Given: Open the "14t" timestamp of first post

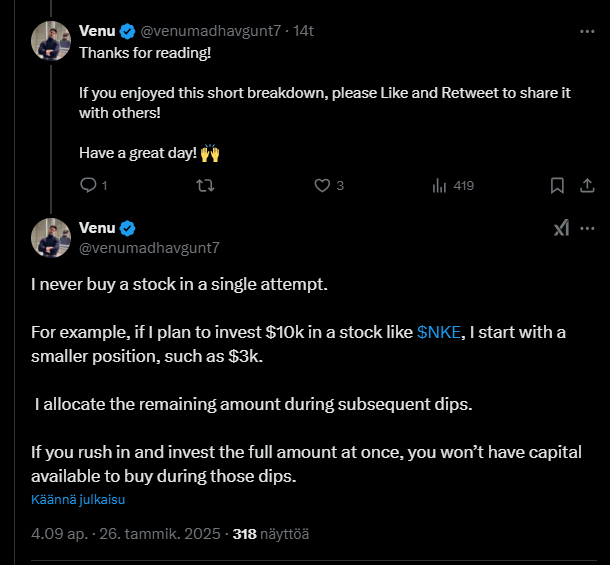Looking at the screenshot, I should click(x=303, y=31).
